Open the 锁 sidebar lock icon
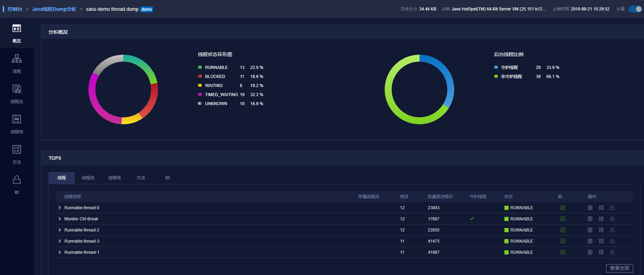The image size is (644, 275). coord(17,180)
